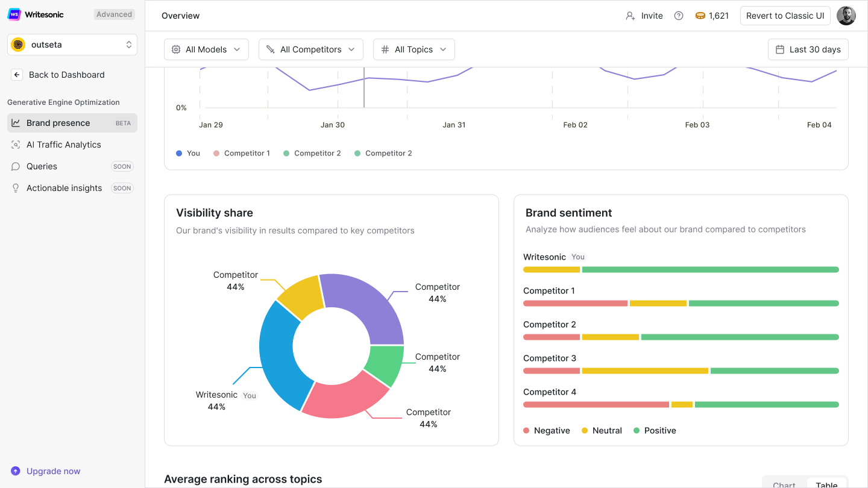Viewport: 868px width, 488px height.
Task: Click Average ranking across topics heading
Action: tap(243, 479)
